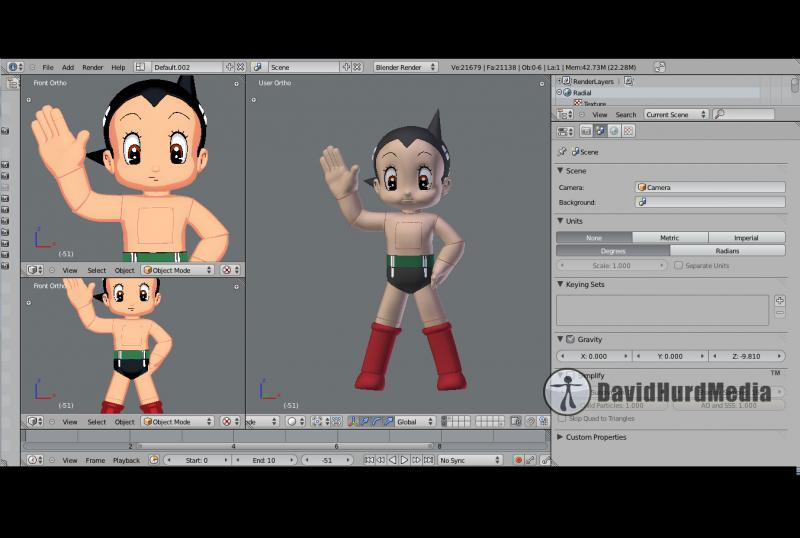This screenshot has height=538, width=800.
Task: Open the Render menu
Action: (93, 67)
